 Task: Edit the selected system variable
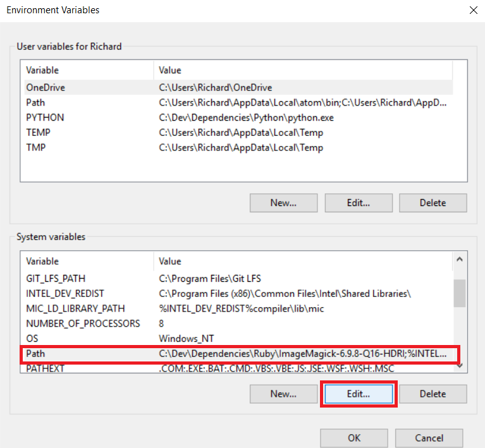point(359,394)
